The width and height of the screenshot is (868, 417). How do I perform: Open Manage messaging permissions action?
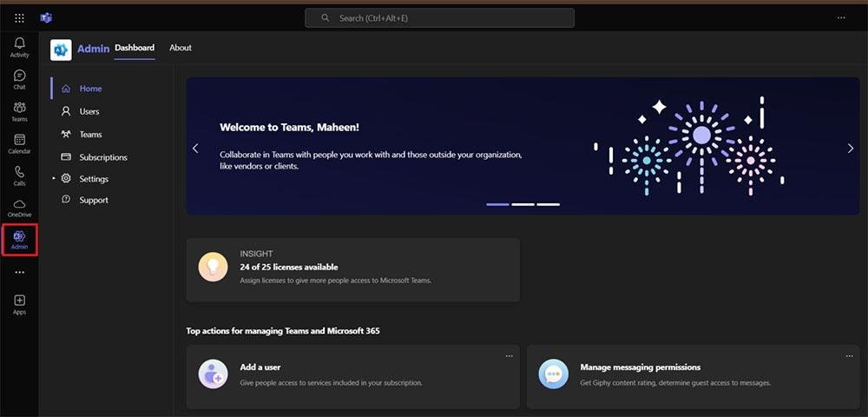[x=693, y=376]
